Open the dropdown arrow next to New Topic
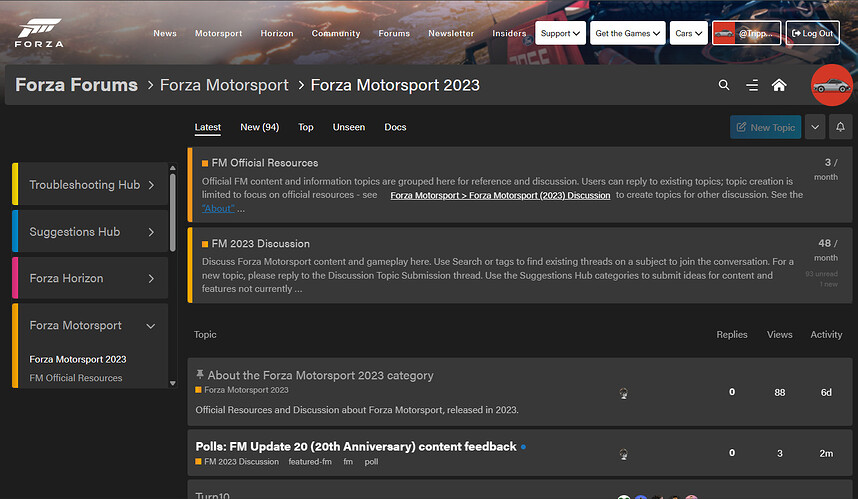Viewport: 858px width, 499px height. click(815, 127)
